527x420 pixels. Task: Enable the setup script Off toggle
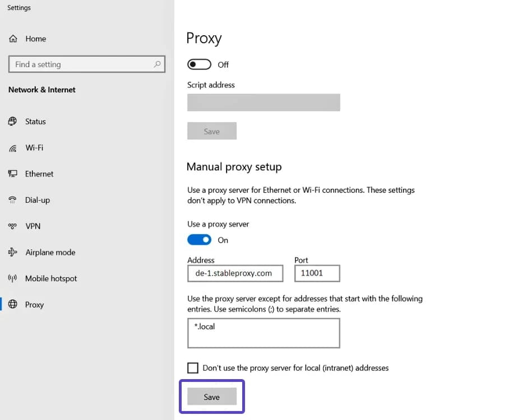click(x=199, y=64)
